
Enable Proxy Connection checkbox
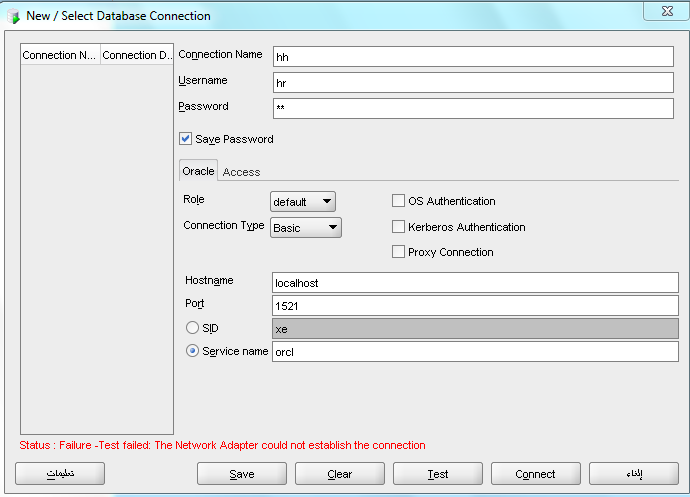coord(398,252)
